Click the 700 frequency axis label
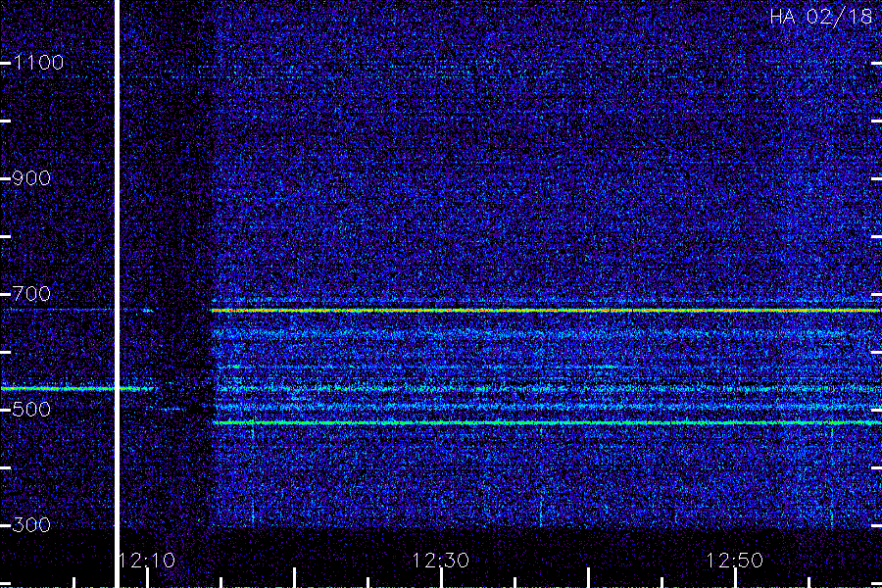 click(31, 294)
